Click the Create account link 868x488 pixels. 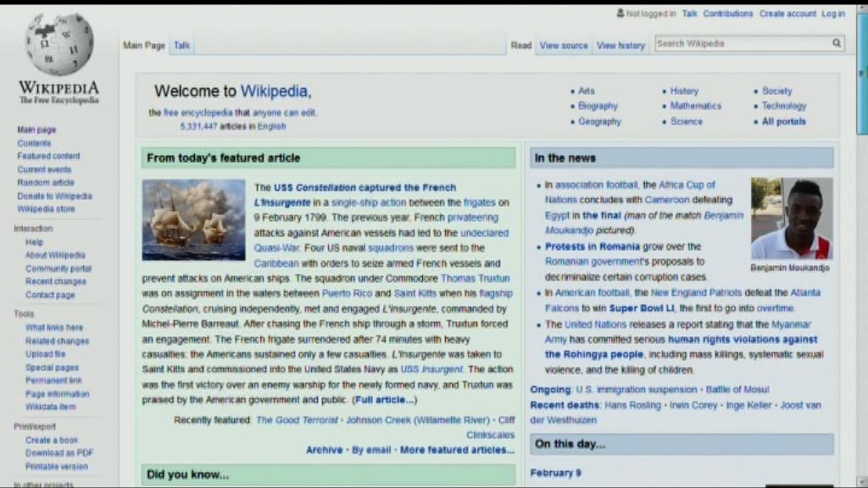tap(787, 14)
